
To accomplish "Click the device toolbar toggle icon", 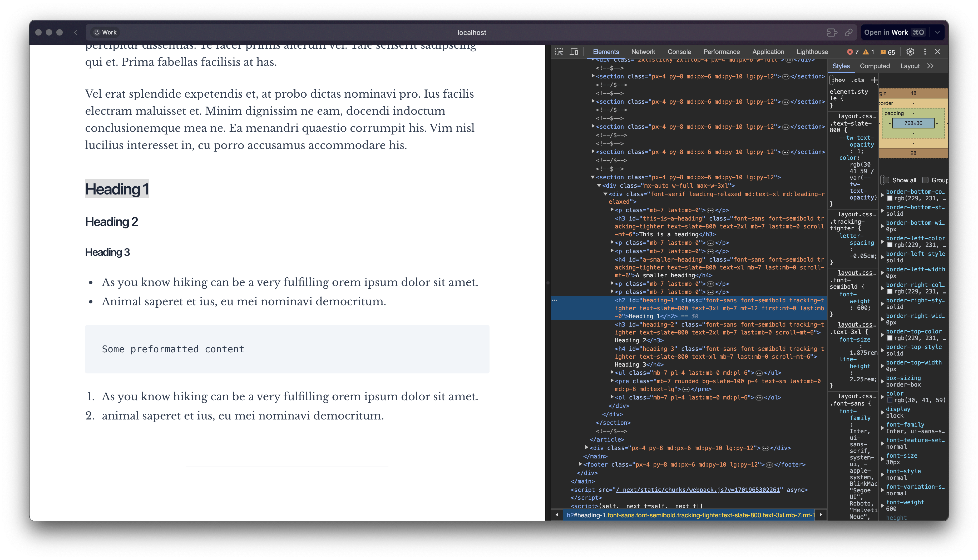I will pos(575,52).
